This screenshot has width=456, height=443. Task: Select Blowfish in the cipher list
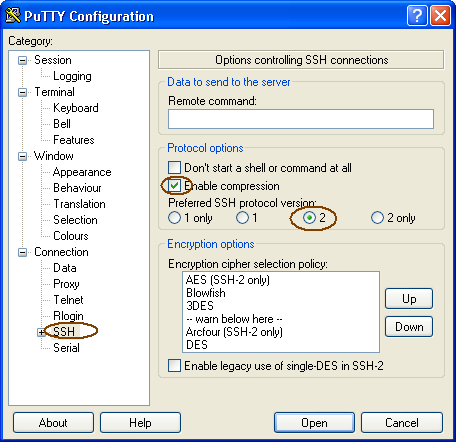click(x=206, y=293)
